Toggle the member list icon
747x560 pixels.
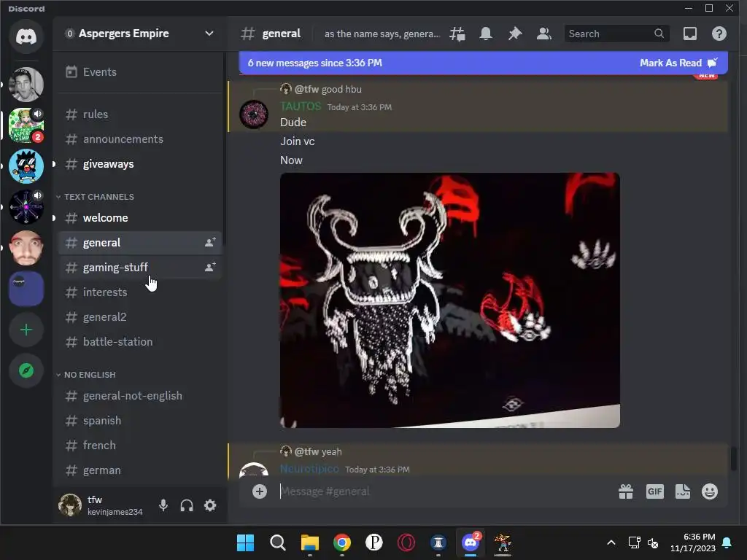543,34
